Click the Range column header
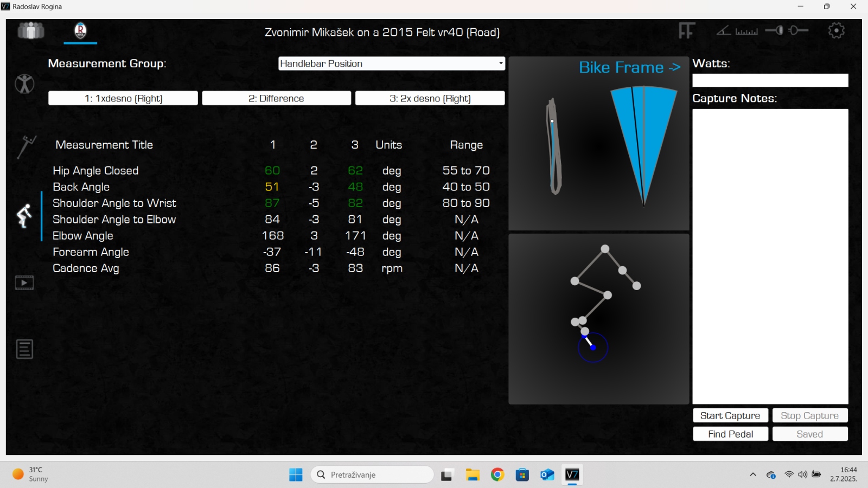The image size is (868, 488). coord(466,145)
